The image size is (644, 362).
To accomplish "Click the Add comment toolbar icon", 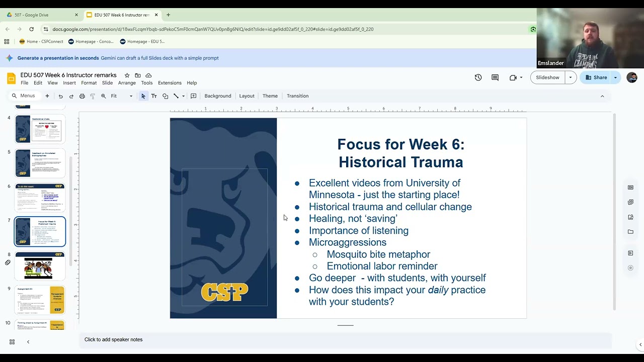I will point(193,96).
